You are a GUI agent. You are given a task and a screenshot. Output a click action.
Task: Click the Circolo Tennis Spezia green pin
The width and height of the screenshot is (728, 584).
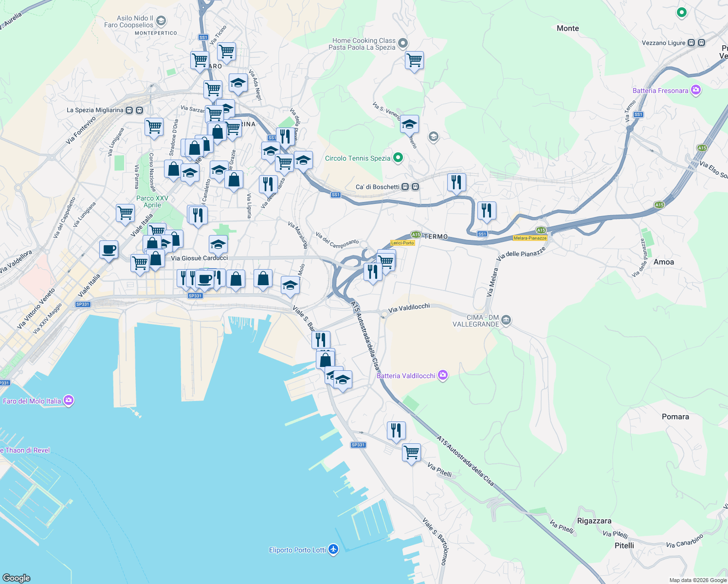398,158
